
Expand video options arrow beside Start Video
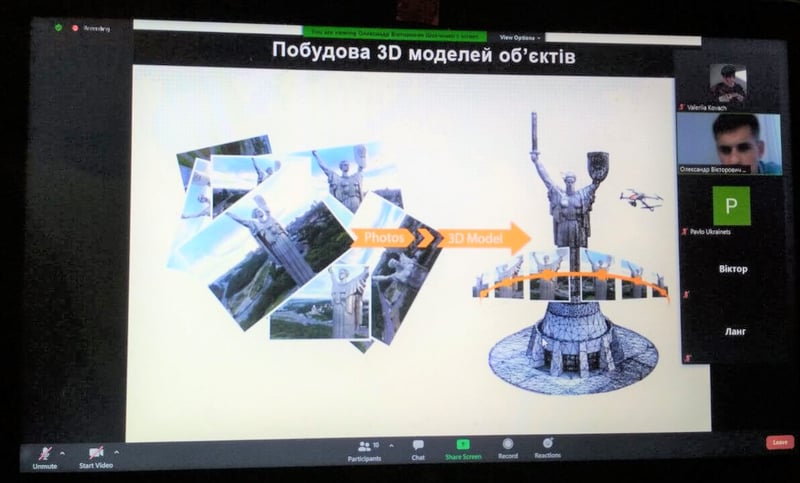click(x=116, y=452)
